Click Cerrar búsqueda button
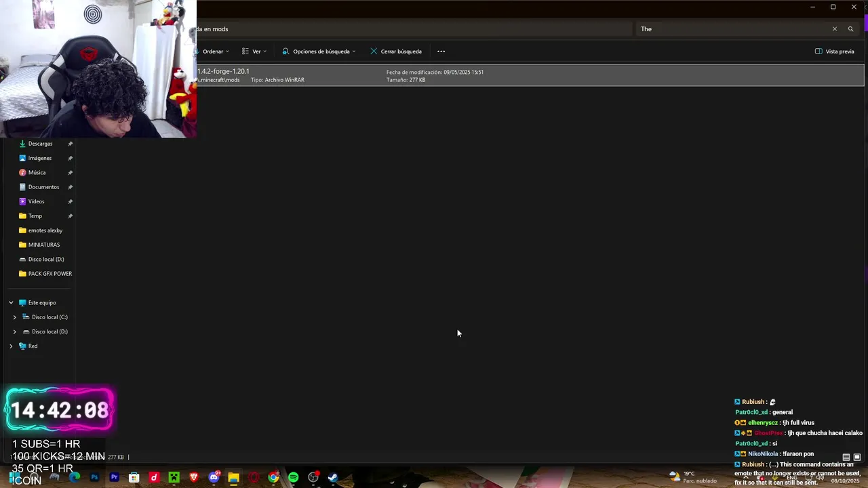The image size is (868, 488). click(x=396, y=52)
